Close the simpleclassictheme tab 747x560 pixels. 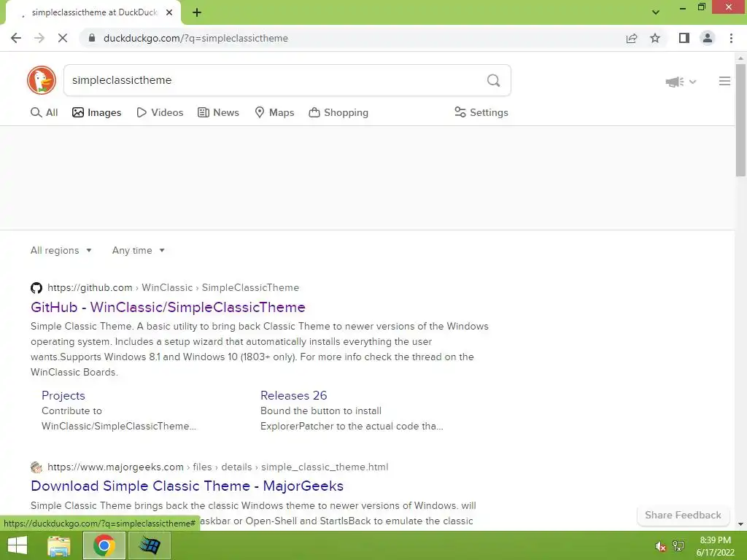pyautogui.click(x=169, y=12)
